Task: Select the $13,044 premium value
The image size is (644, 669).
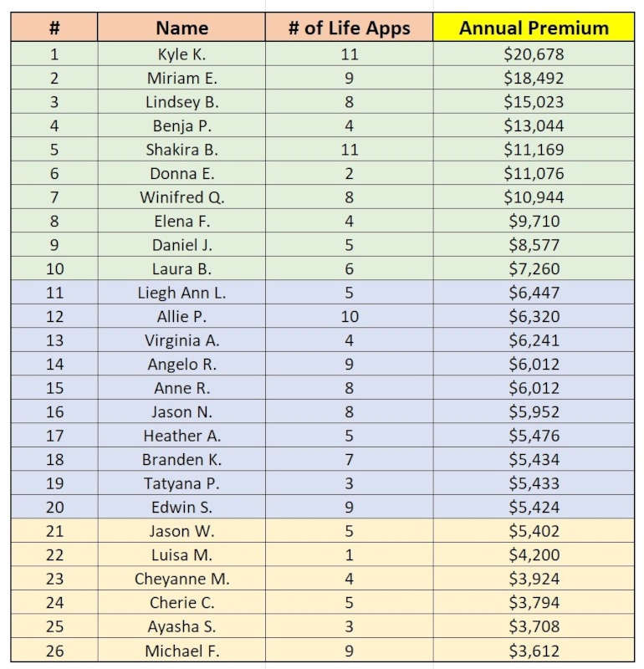Action: [x=534, y=125]
